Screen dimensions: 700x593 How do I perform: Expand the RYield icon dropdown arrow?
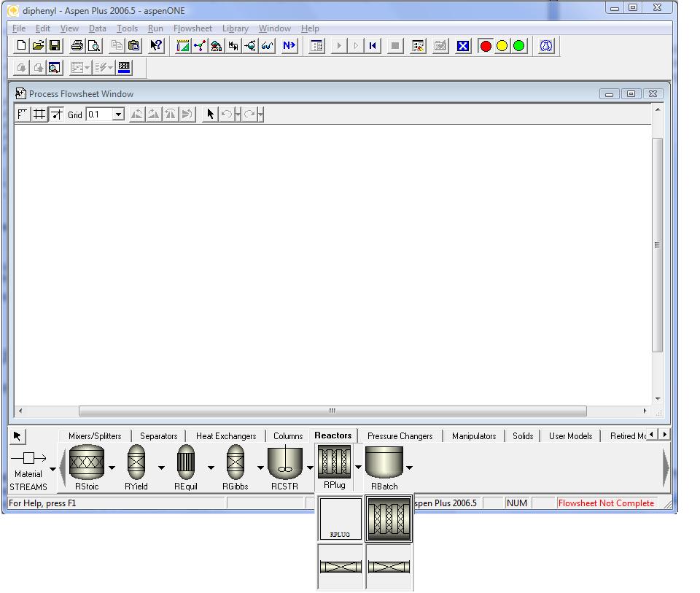tap(161, 468)
